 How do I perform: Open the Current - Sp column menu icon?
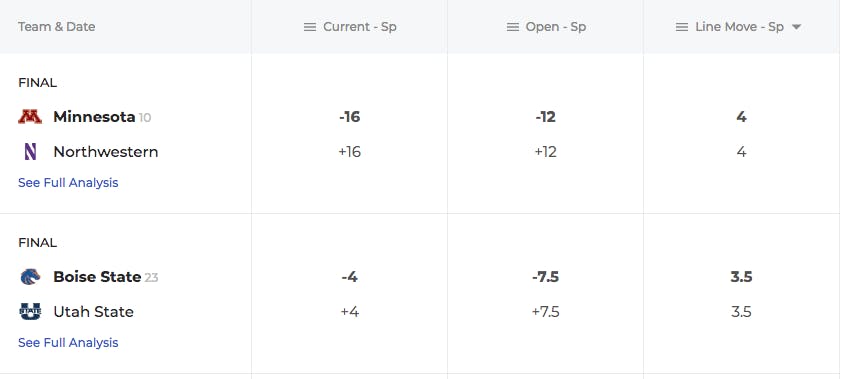(x=310, y=27)
